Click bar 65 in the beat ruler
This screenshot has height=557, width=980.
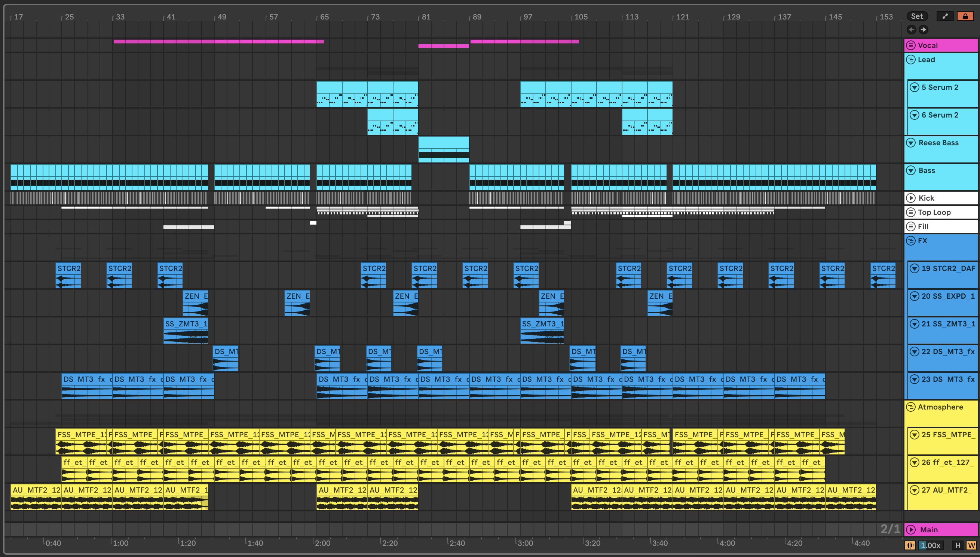(324, 17)
